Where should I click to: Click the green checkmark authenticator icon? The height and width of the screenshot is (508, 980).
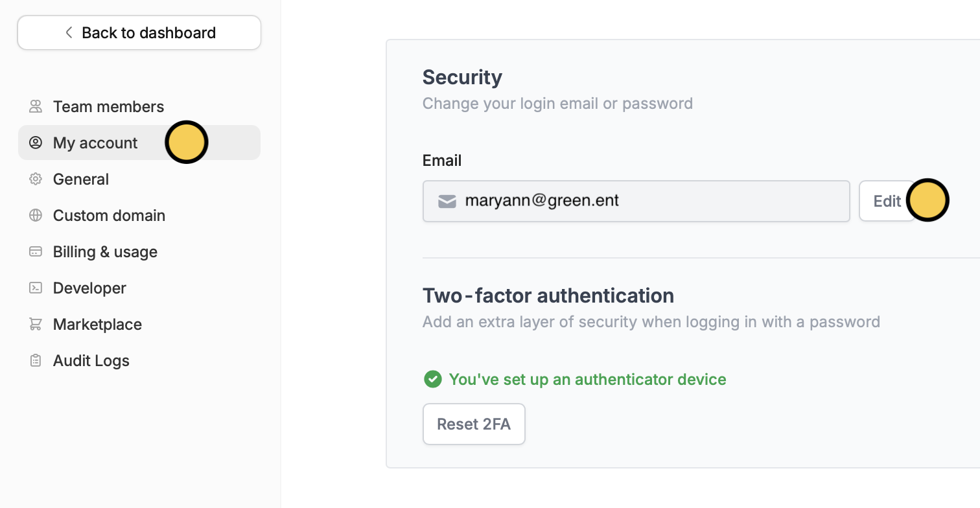(x=432, y=379)
